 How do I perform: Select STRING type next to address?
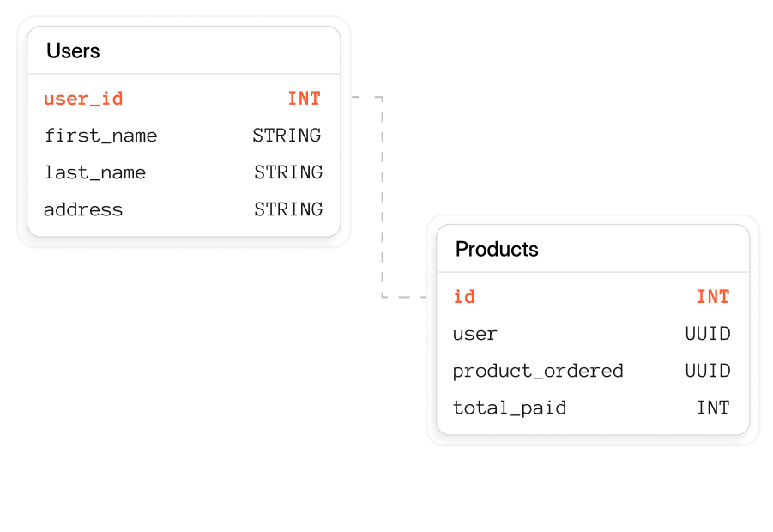pyautogui.click(x=288, y=209)
